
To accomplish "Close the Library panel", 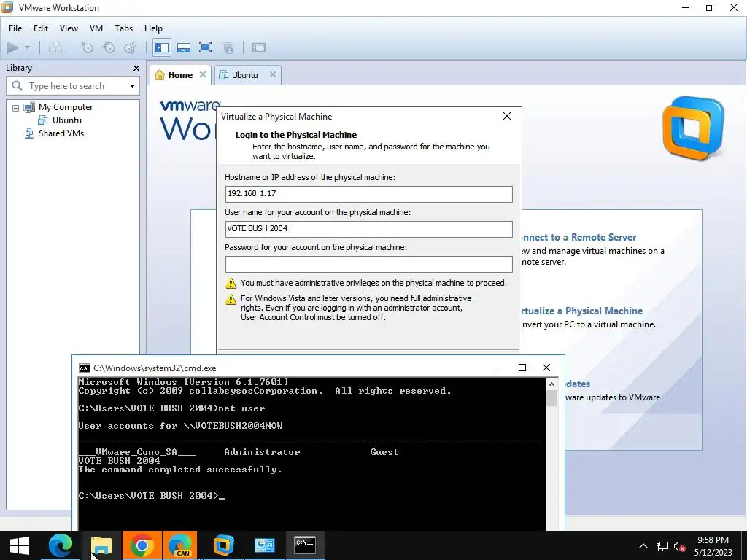I will tap(136, 68).
